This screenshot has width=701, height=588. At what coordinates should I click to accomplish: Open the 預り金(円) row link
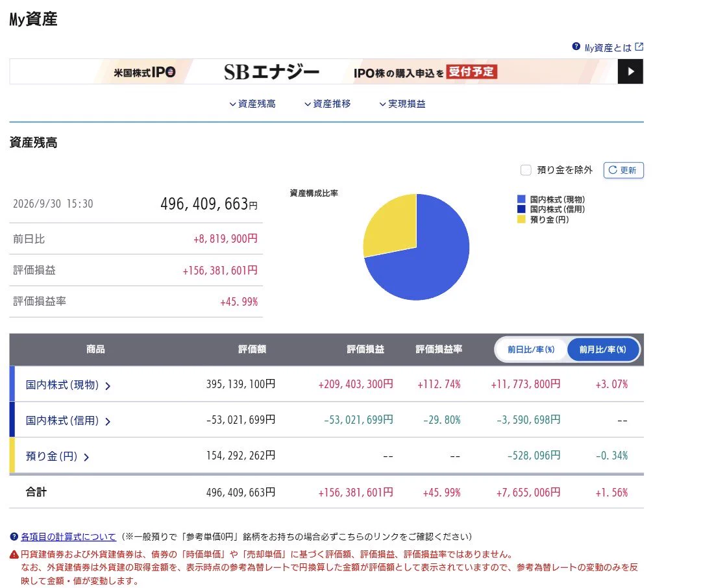coord(51,456)
